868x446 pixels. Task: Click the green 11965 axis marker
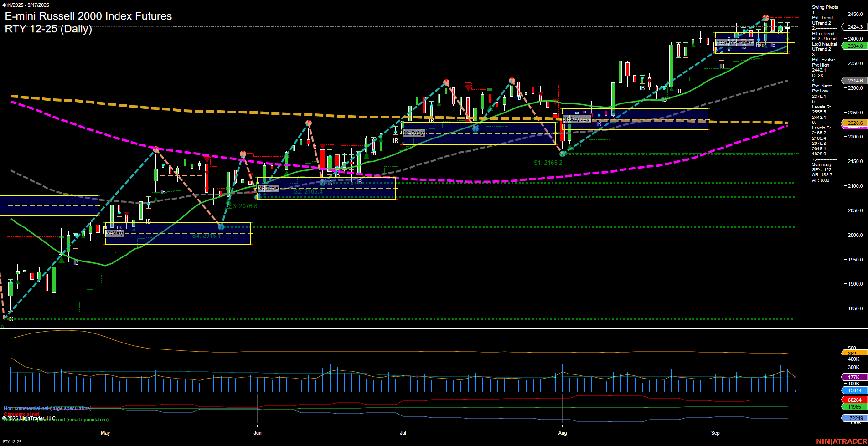[x=854, y=407]
